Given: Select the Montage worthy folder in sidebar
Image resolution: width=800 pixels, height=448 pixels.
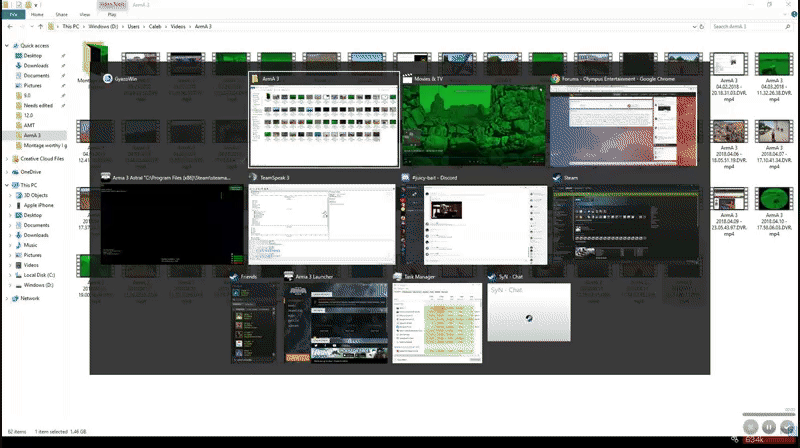Looking at the screenshot, I should tap(45, 145).
